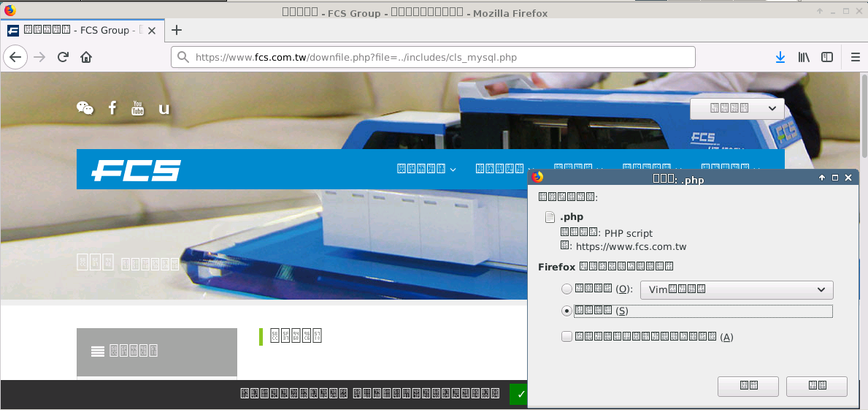Image resolution: width=868 pixels, height=410 pixels.
Task: Enable the 'do this automatically' checkbox (A)
Action: [x=566, y=336]
